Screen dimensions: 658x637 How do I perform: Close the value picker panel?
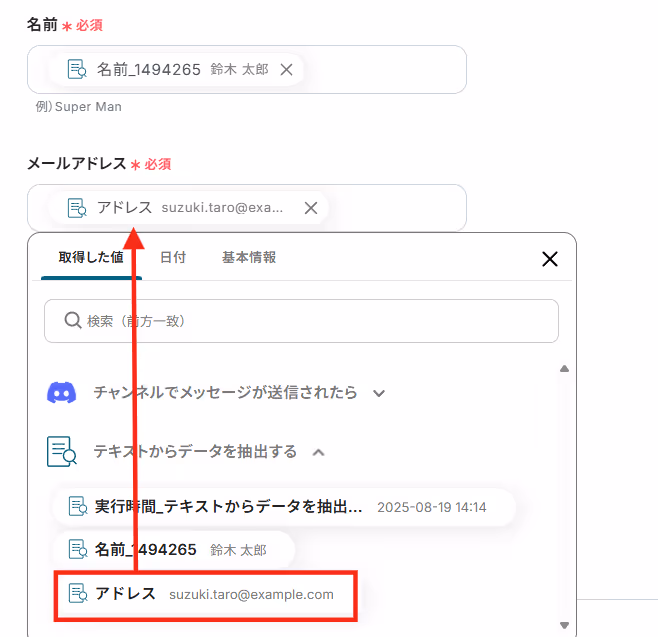[549, 259]
